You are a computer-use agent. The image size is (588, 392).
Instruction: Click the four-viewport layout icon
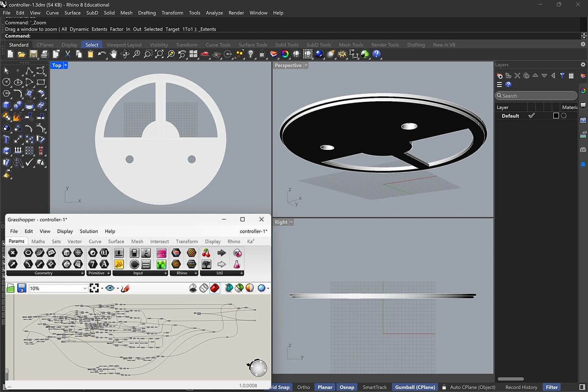coord(194,54)
